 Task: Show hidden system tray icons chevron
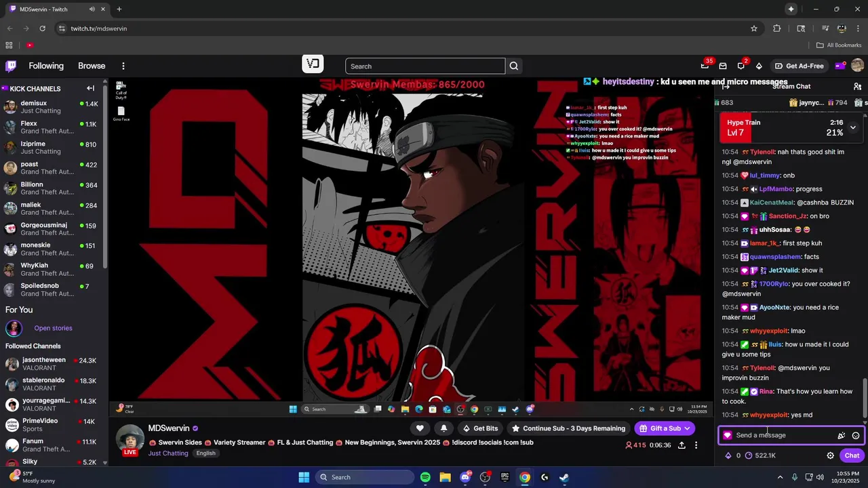[x=781, y=477]
